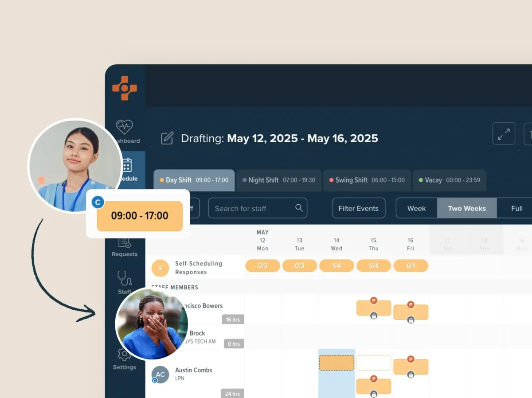
Task: Select Full view toggle
Action: (x=516, y=208)
